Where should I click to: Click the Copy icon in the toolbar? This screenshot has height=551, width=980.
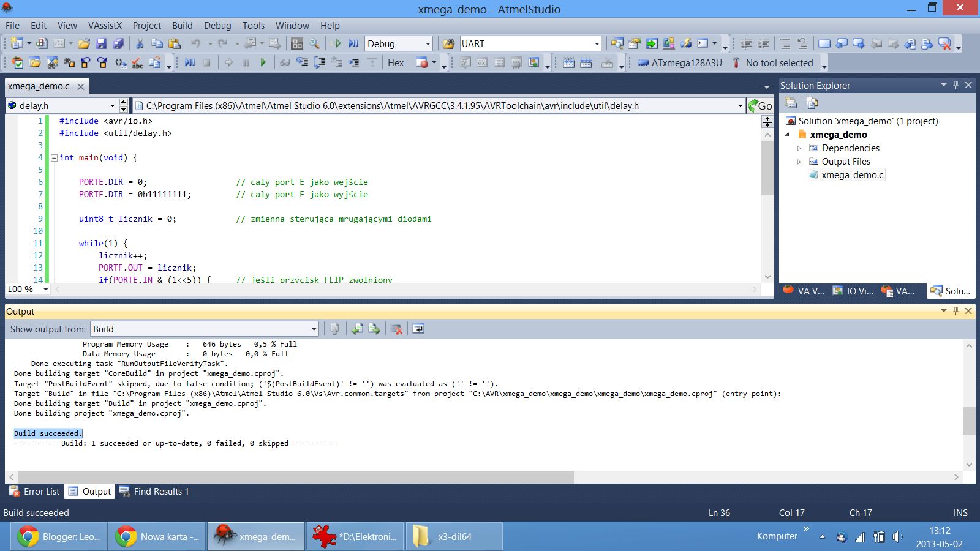pyautogui.click(x=157, y=43)
